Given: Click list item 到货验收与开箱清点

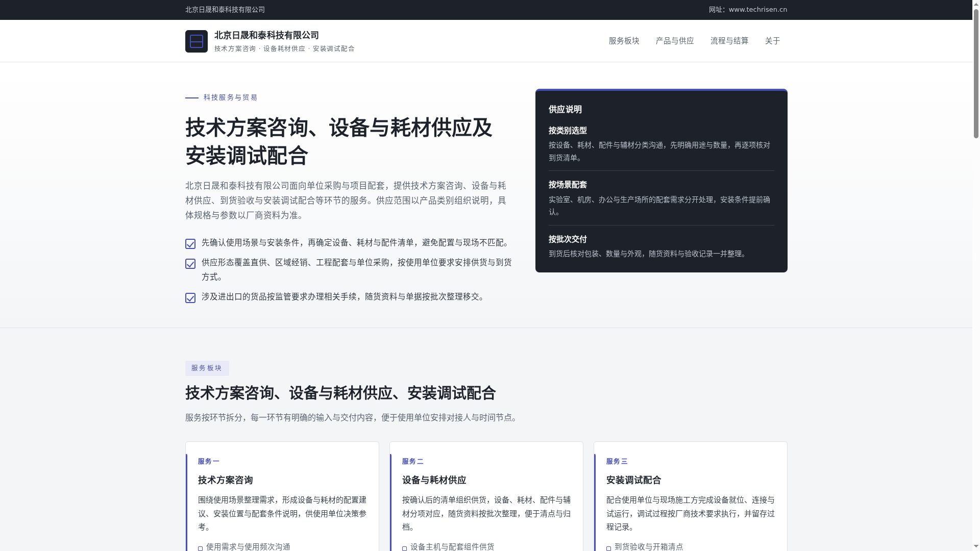Looking at the screenshot, I should (649, 547).
